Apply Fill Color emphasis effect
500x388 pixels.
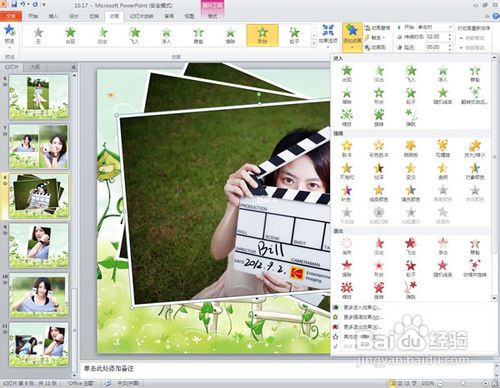(411, 193)
